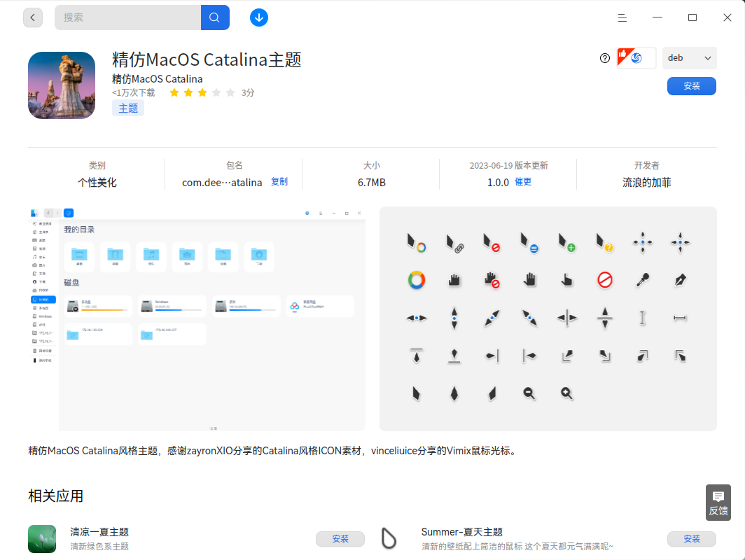Click the app title 精仿MacOS Catalina主题
745x560 pixels.
click(x=207, y=59)
